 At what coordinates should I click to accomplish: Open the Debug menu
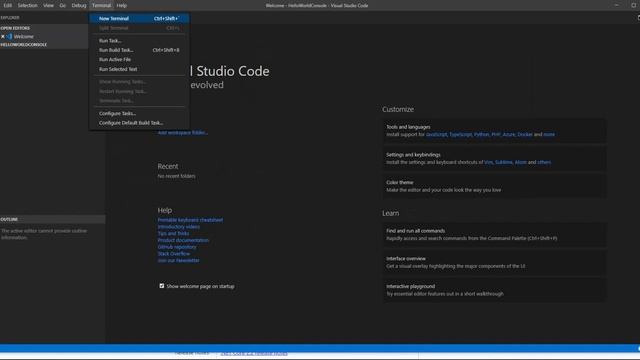point(79,5)
